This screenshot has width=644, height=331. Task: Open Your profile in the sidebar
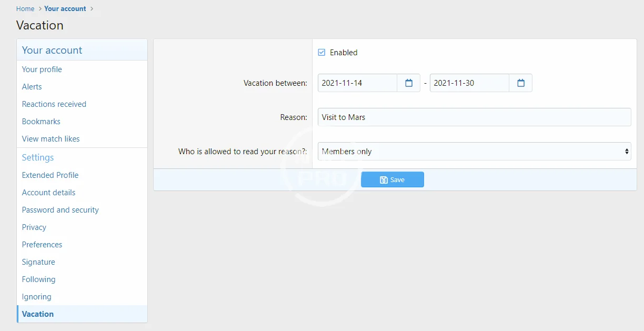tap(42, 69)
